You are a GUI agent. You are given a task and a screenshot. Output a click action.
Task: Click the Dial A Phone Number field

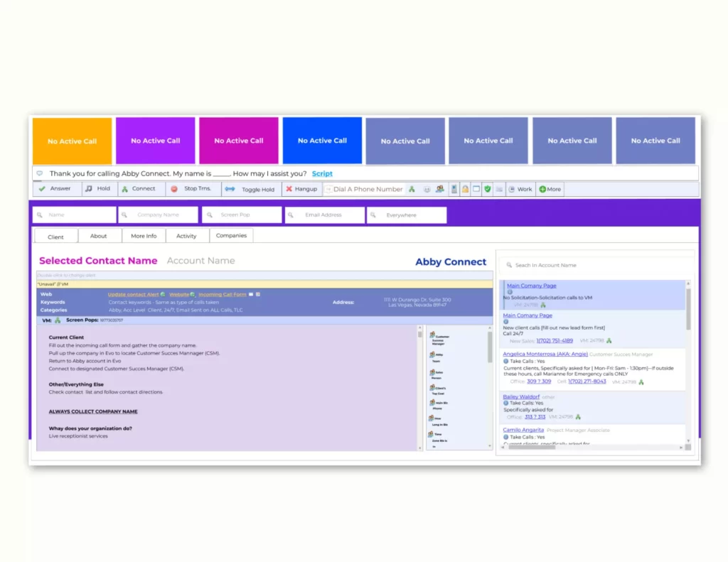pyautogui.click(x=364, y=189)
